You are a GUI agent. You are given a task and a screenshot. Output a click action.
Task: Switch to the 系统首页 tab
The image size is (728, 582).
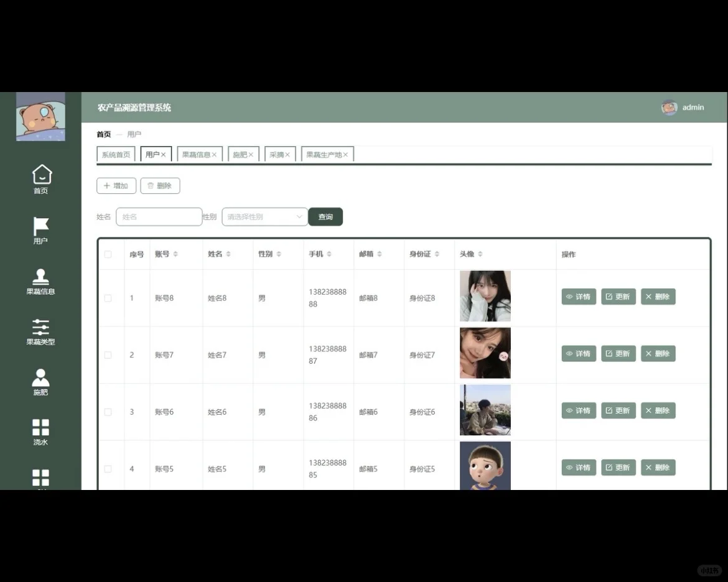pos(116,155)
